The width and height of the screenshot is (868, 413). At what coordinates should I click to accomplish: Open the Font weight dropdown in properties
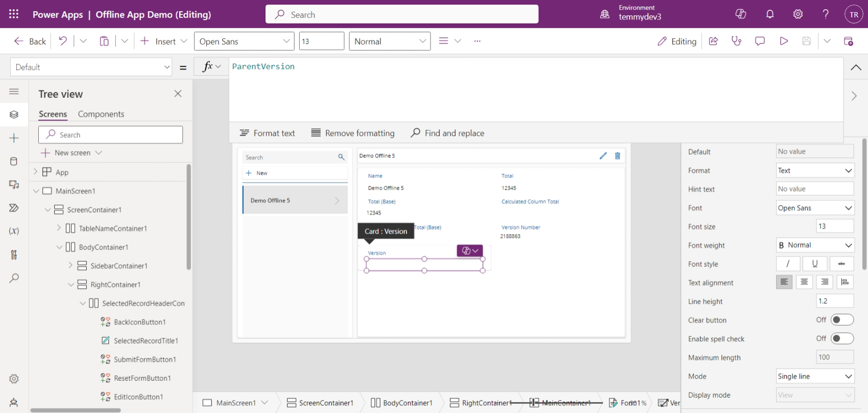[815, 245]
